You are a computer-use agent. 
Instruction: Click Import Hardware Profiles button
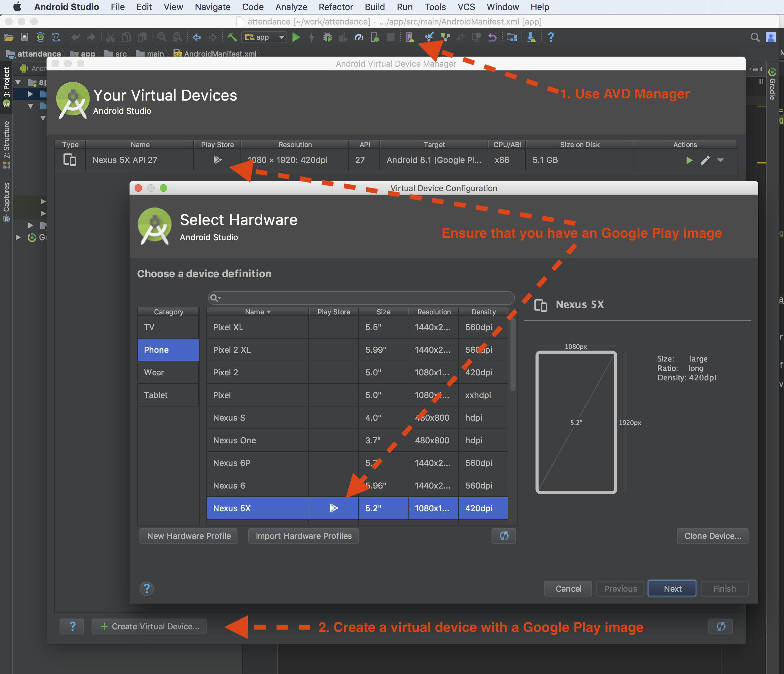point(303,535)
